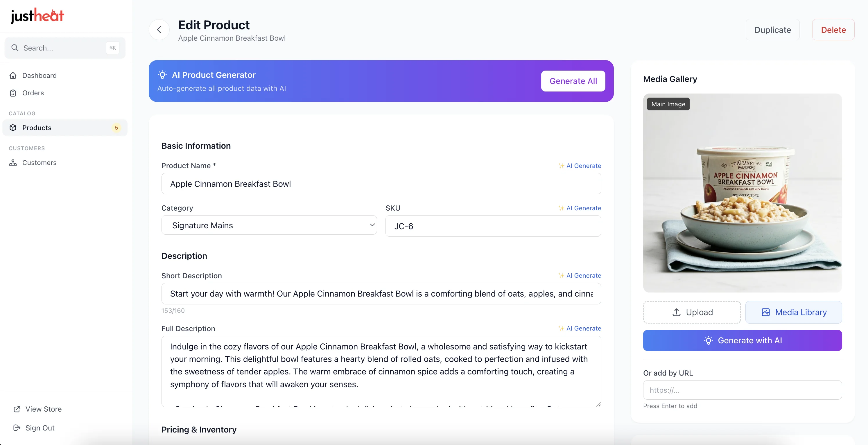Click the View Store external-link icon

pyautogui.click(x=17, y=409)
